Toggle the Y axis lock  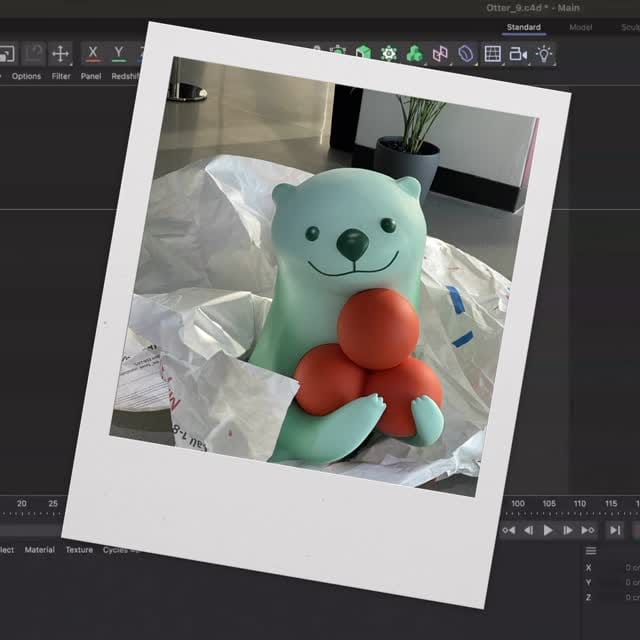[x=119, y=53]
